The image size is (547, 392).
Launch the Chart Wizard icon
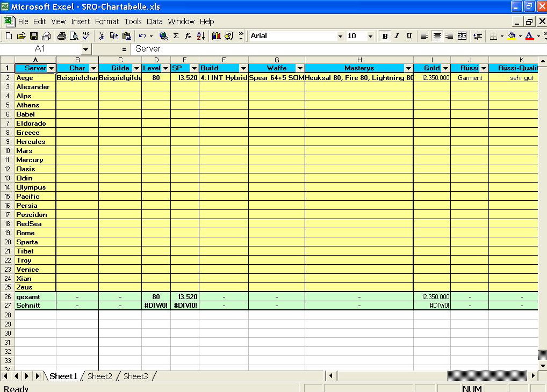pyautogui.click(x=217, y=36)
